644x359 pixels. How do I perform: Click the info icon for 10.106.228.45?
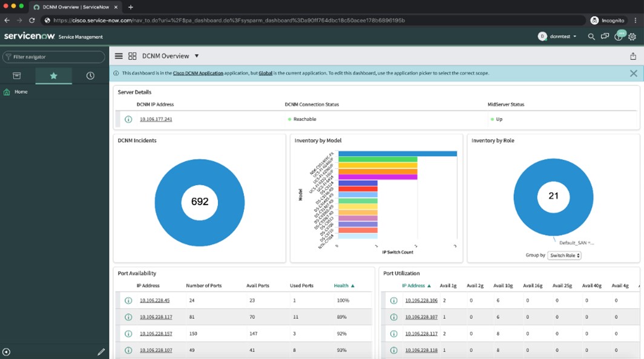[128, 301]
